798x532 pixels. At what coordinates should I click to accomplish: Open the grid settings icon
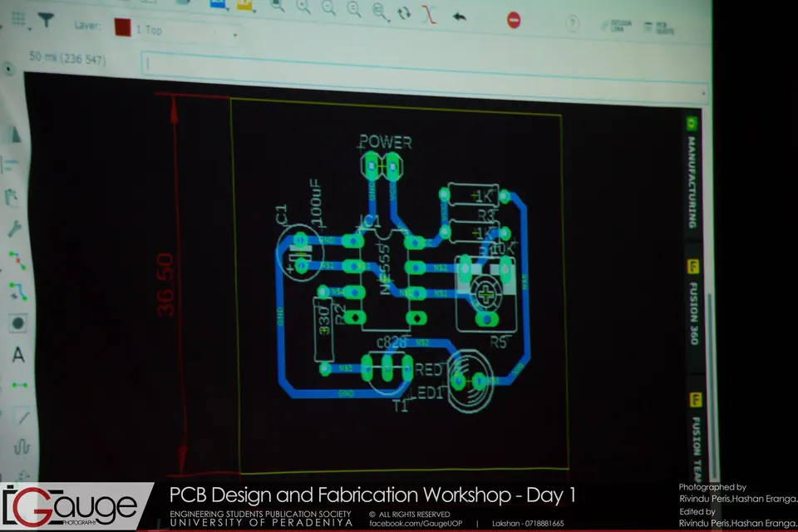(x=19, y=20)
